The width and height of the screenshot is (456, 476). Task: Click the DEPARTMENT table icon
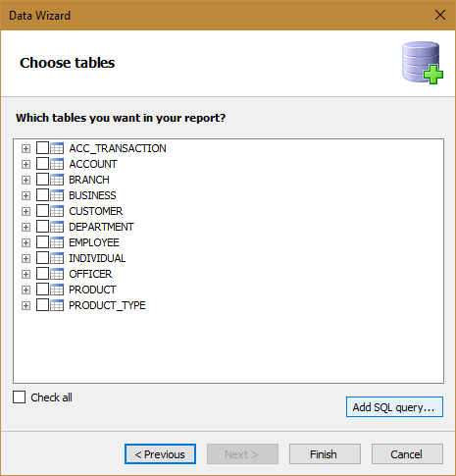pyautogui.click(x=57, y=227)
